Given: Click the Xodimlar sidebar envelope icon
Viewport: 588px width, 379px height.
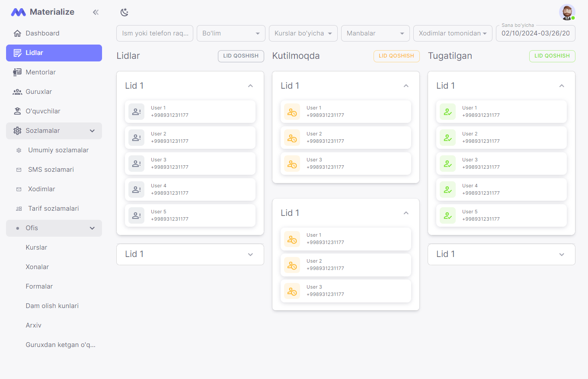Looking at the screenshot, I should click(x=19, y=189).
